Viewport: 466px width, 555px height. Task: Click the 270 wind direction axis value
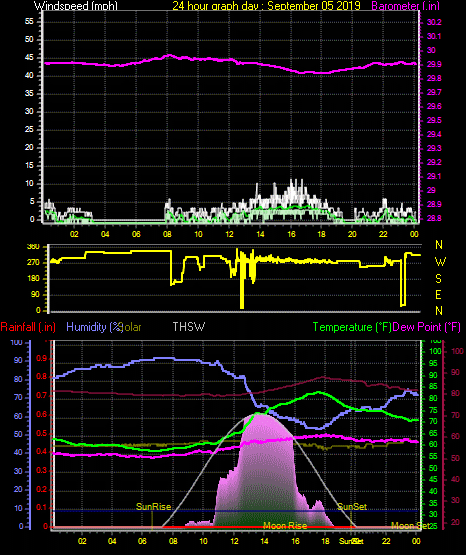click(x=34, y=263)
